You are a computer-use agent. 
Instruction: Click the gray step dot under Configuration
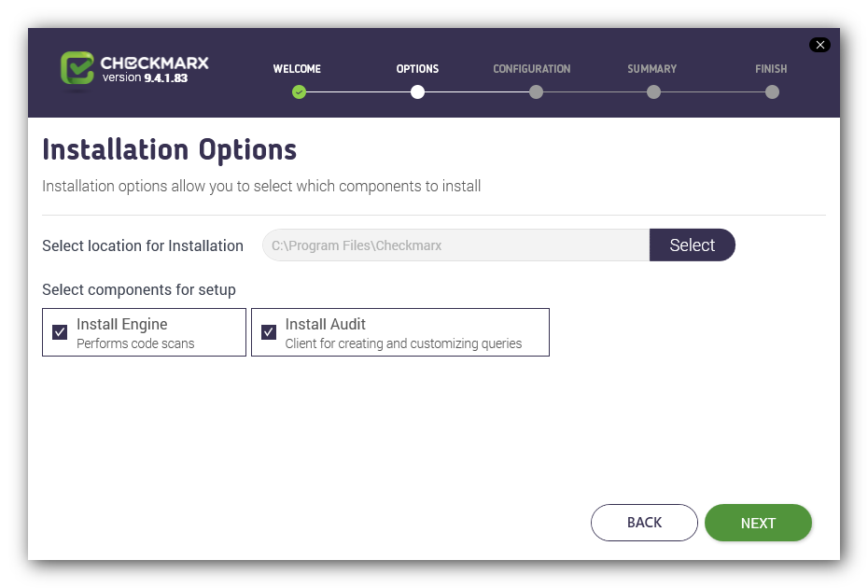click(x=536, y=91)
